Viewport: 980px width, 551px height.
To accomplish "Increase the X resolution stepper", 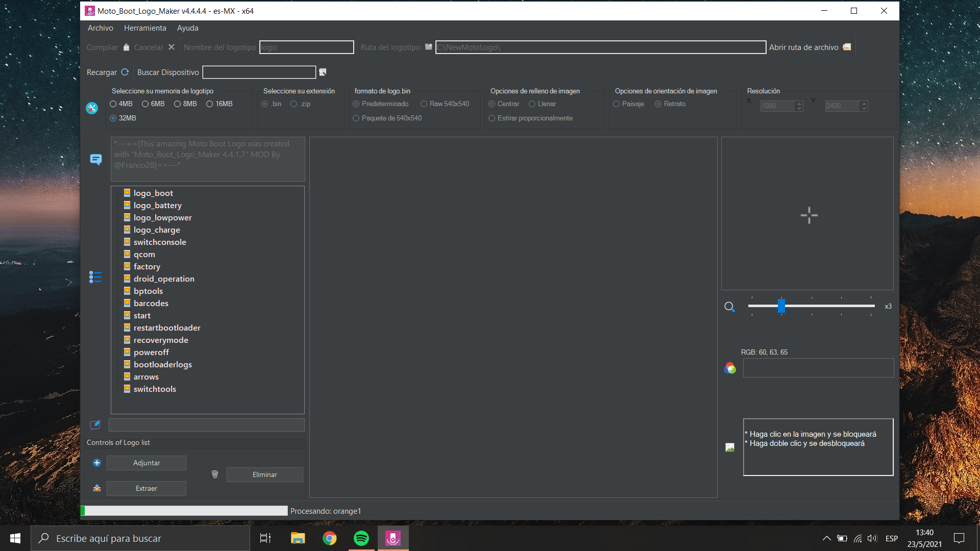I will 799,103.
